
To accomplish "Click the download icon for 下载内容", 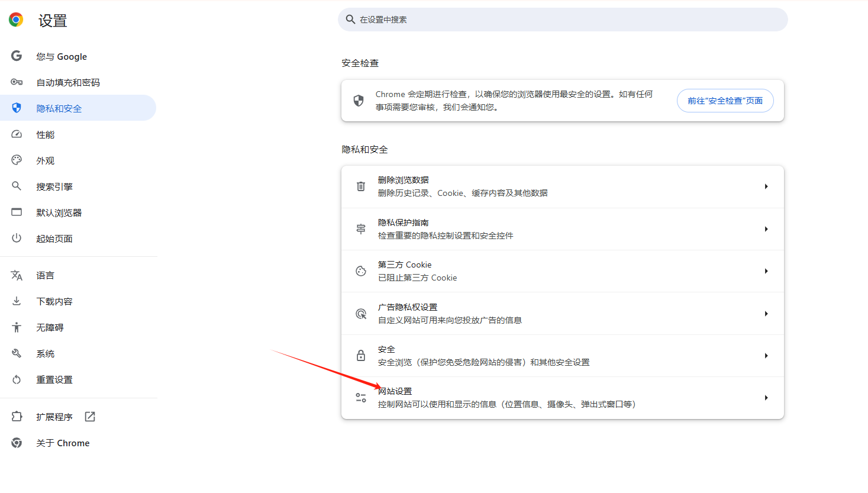I will point(17,301).
